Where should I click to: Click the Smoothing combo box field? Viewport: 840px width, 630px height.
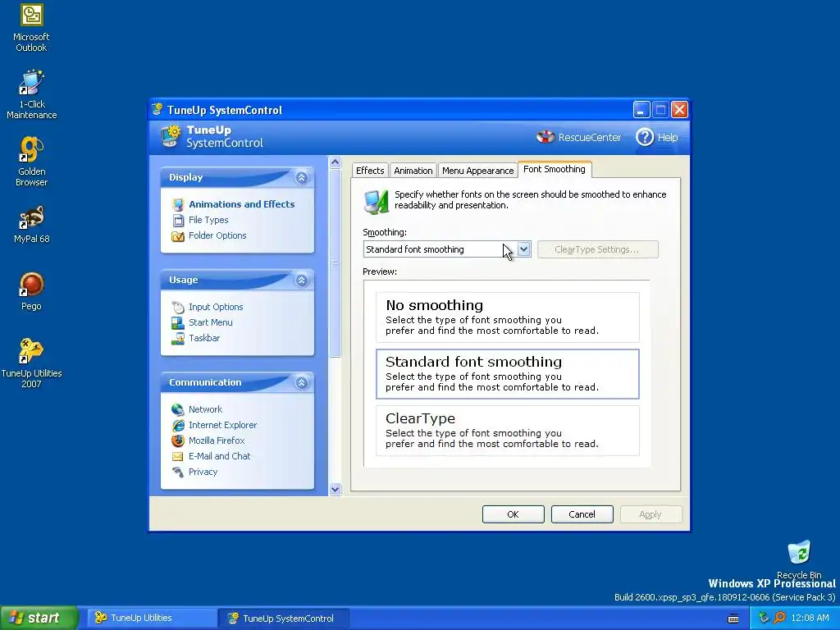click(x=447, y=249)
